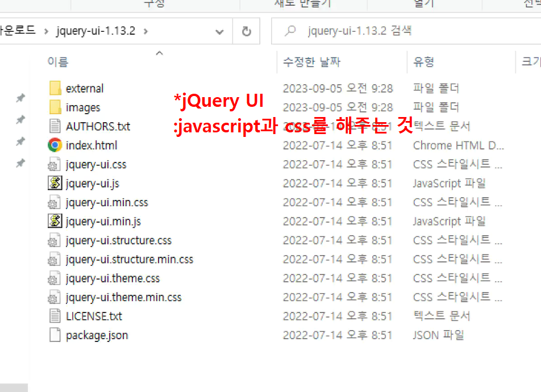Select the jquery-ui.css file name
This screenshot has height=392, width=541.
click(96, 165)
